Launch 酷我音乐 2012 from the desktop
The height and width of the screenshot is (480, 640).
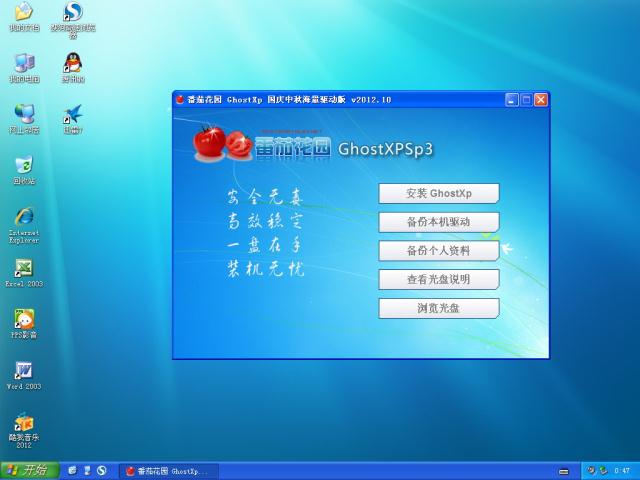24,430
